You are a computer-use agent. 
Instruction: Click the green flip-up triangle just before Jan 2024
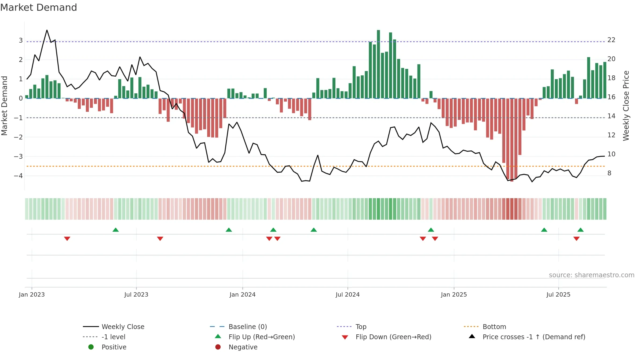pyautogui.click(x=229, y=230)
